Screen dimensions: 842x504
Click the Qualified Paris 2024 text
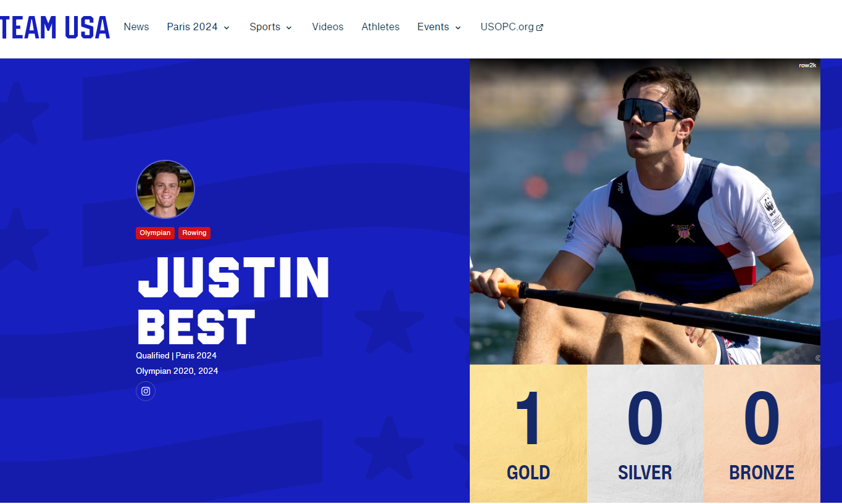[177, 355]
